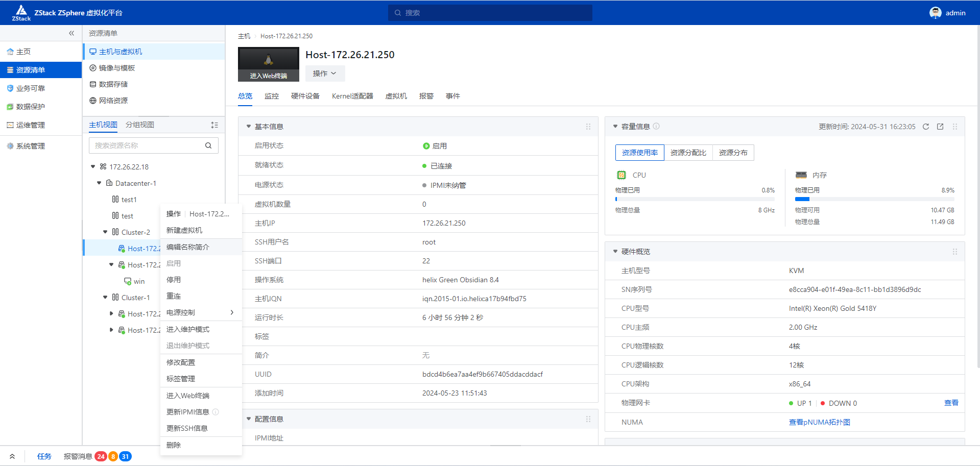Expand the bottom task panel arrow
The height and width of the screenshot is (466, 980).
tap(12, 456)
